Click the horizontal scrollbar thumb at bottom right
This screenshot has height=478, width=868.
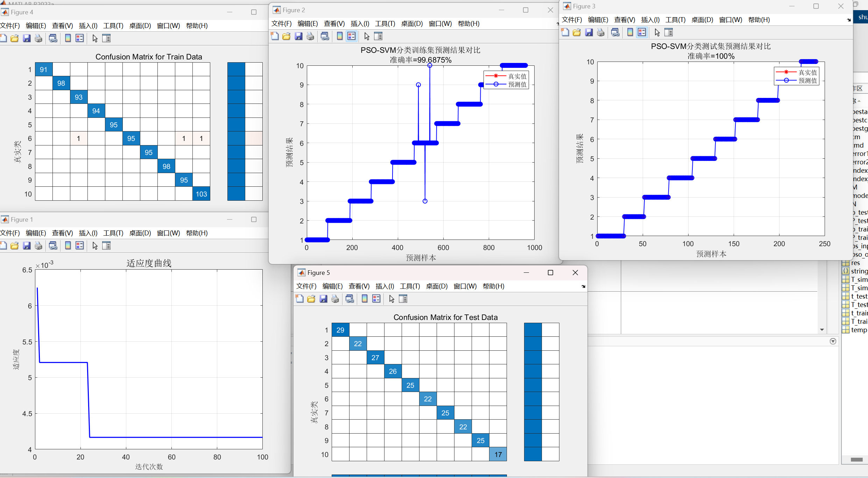pos(856,459)
